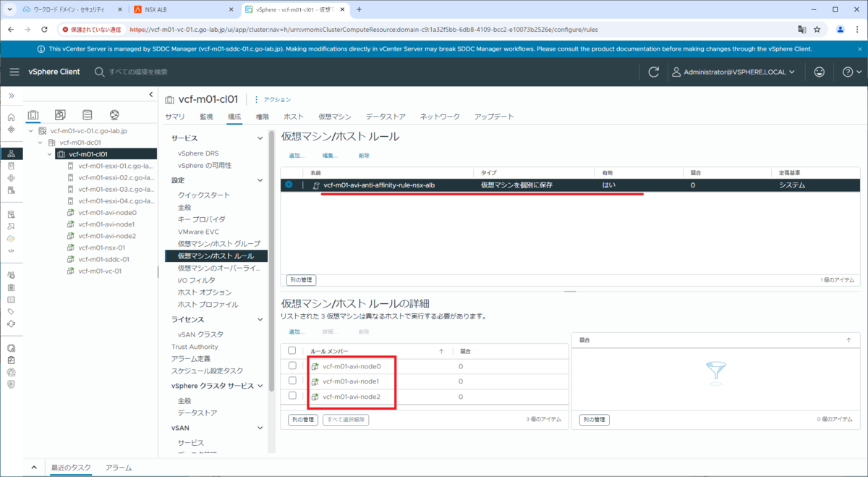This screenshot has height=477, width=868.
Task: Click 追加 in rule members section
Action: 297,332
